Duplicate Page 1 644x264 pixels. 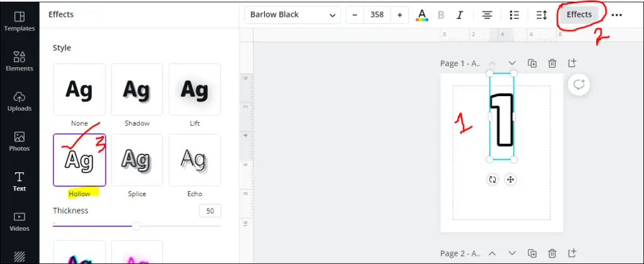pyautogui.click(x=532, y=63)
